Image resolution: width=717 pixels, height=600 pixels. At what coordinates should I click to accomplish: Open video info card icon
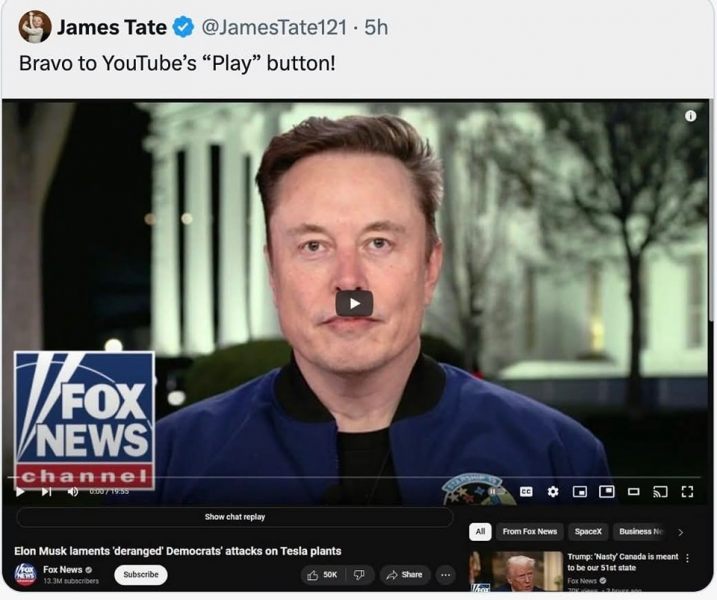(x=690, y=116)
